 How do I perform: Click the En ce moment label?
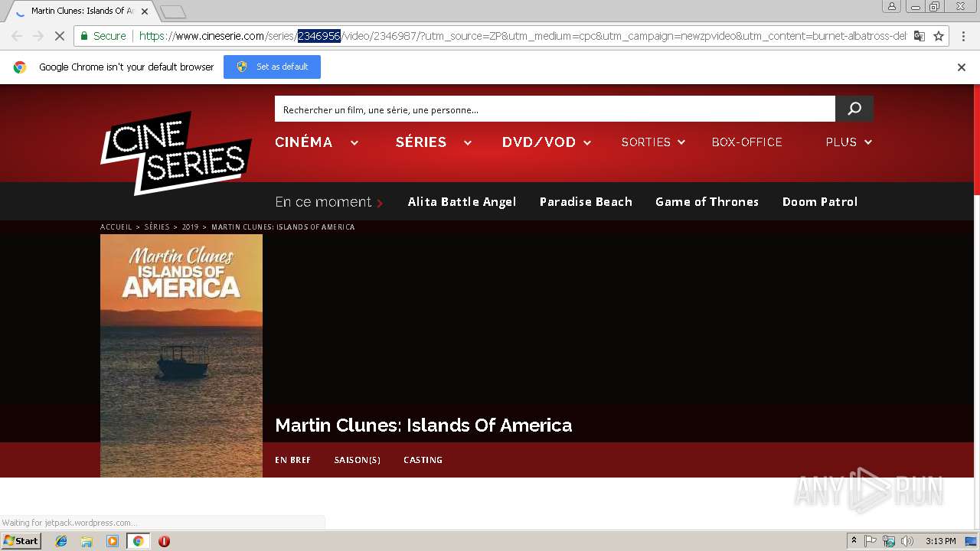click(x=323, y=202)
